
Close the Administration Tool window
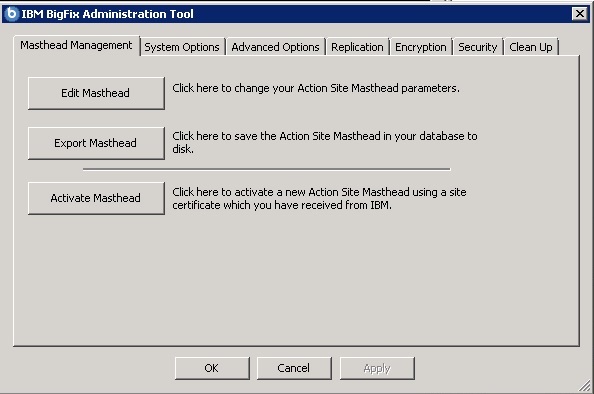pyautogui.click(x=580, y=14)
